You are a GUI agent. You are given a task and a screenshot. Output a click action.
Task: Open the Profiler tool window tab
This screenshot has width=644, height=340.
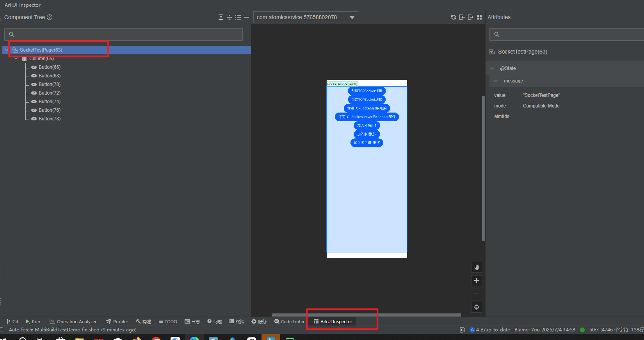point(117,322)
